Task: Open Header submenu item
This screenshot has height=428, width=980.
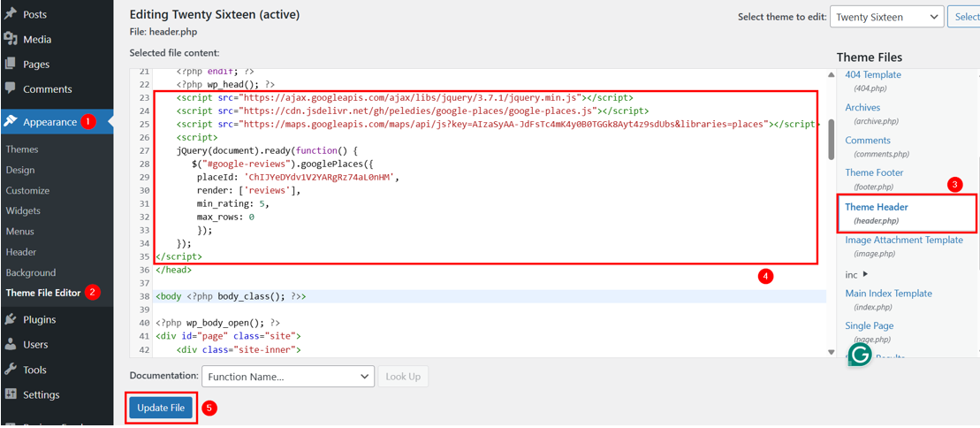Action: tap(20, 252)
